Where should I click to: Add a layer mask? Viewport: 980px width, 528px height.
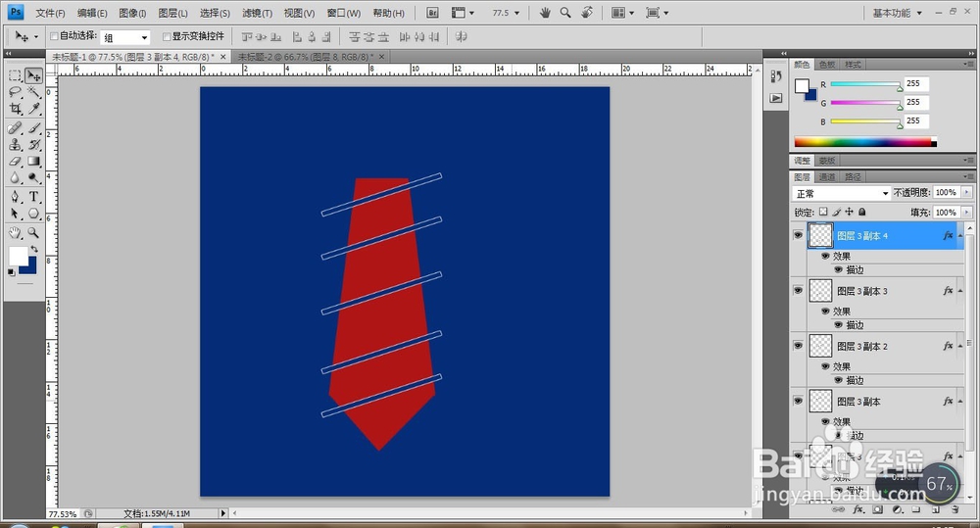point(877,510)
